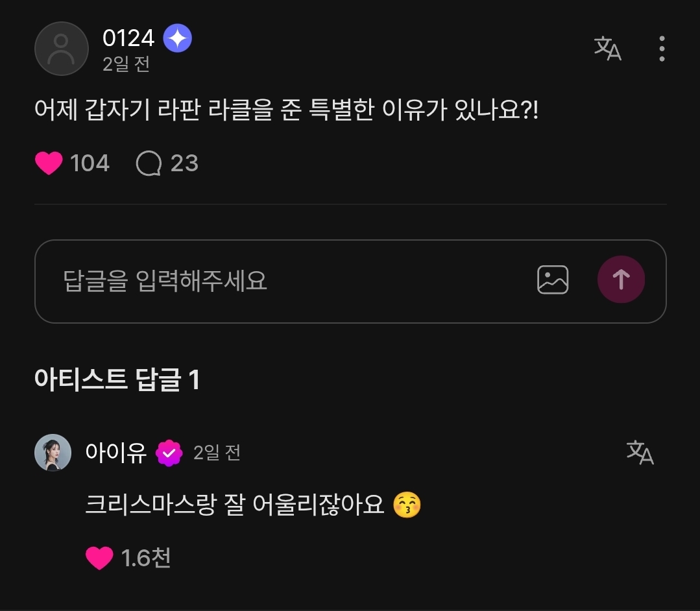The width and height of the screenshot is (700, 611).
Task: Click the 23 comment count
Action: pyautogui.click(x=184, y=163)
